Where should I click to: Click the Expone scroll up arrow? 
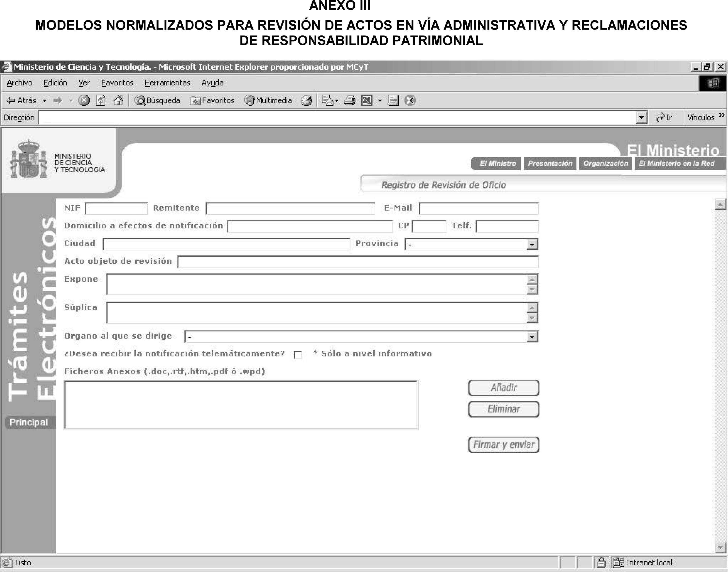pyautogui.click(x=532, y=279)
